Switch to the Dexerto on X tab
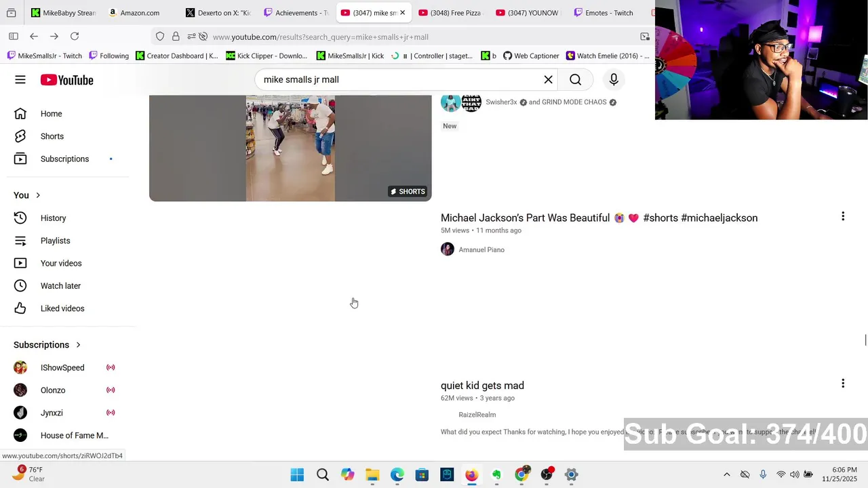868x488 pixels. 217,13
